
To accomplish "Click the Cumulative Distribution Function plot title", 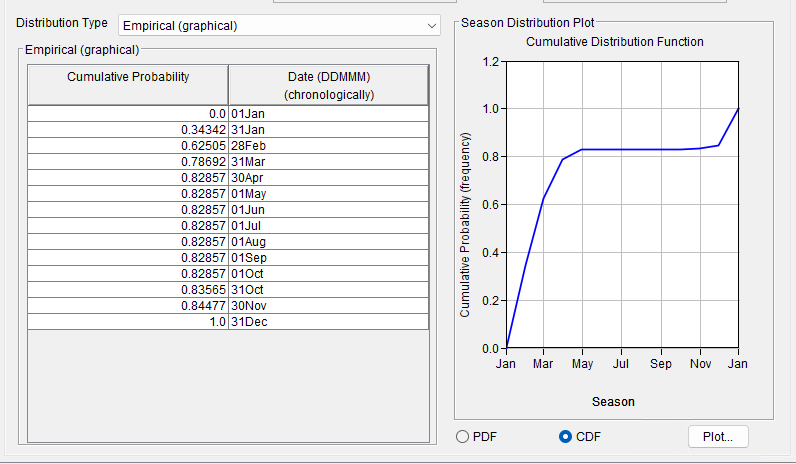I will 614,42.
